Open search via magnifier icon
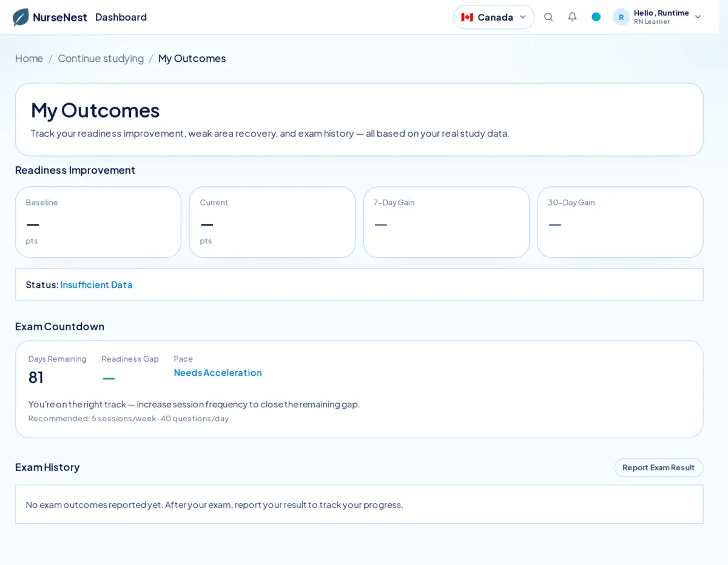728x565 pixels. (x=548, y=17)
